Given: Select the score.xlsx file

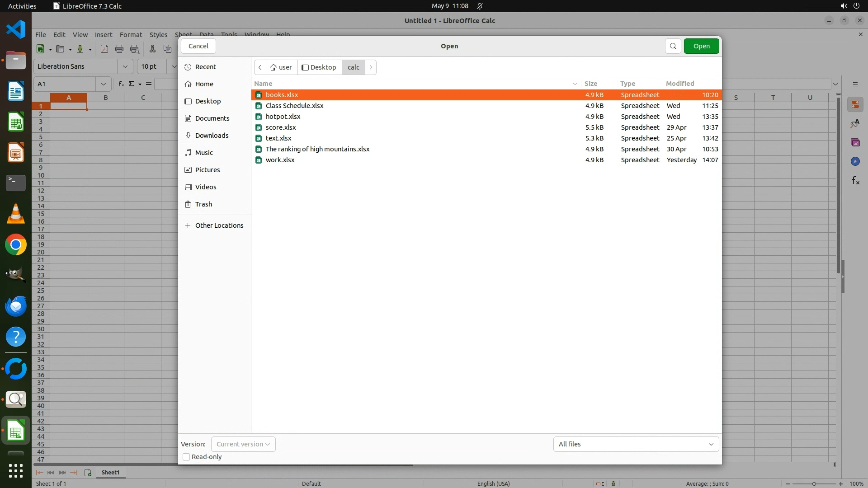Looking at the screenshot, I should (x=281, y=127).
